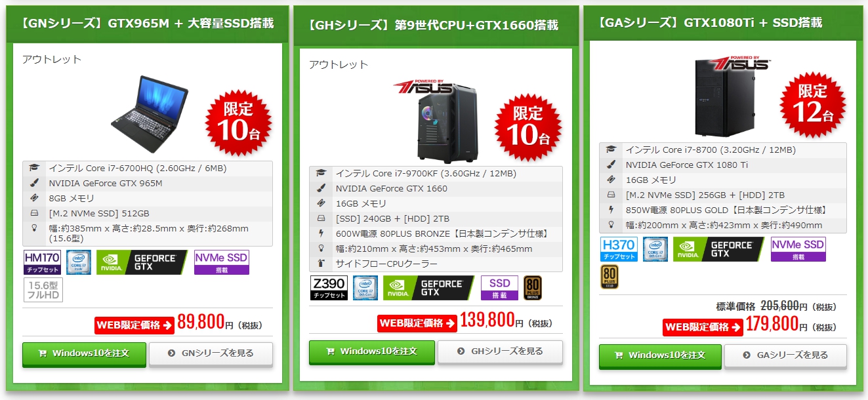Order Windows10 for the GN series laptop

click(84, 353)
